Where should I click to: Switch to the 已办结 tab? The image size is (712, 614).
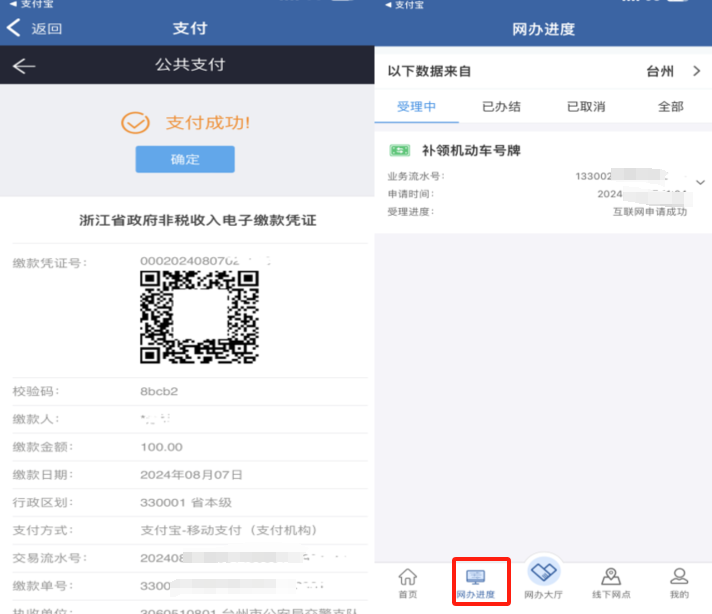pos(501,107)
